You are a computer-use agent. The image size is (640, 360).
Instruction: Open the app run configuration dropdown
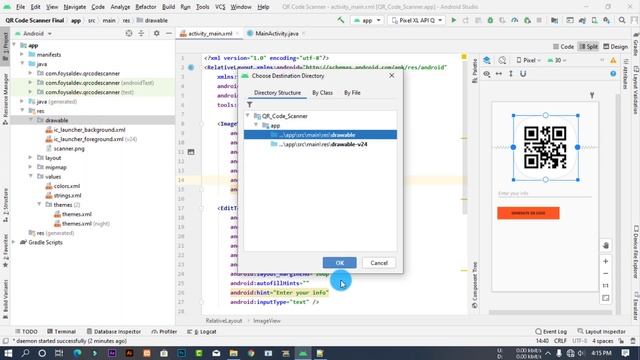pos(367,20)
